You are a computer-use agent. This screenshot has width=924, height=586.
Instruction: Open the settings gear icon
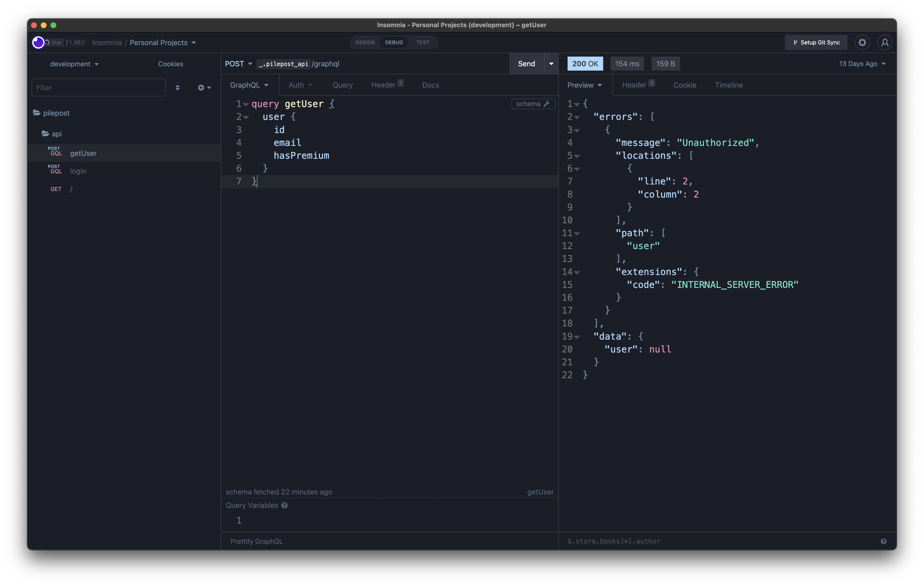862,43
